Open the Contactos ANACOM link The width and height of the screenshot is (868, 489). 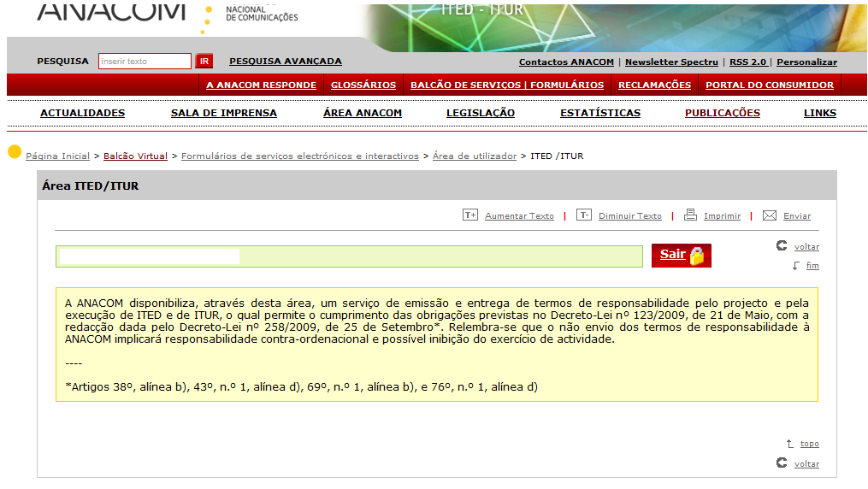point(566,62)
